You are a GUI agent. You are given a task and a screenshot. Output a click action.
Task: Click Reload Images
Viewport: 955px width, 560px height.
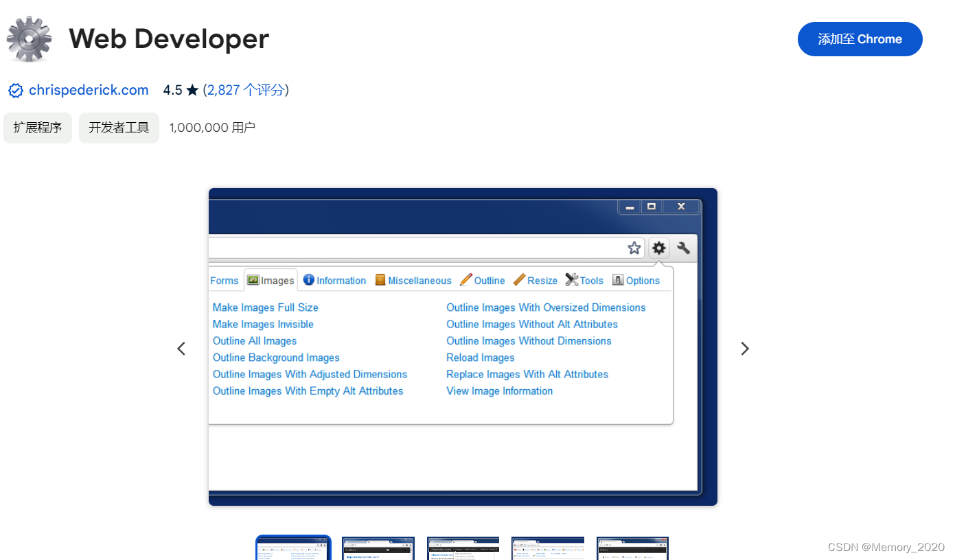pos(481,358)
